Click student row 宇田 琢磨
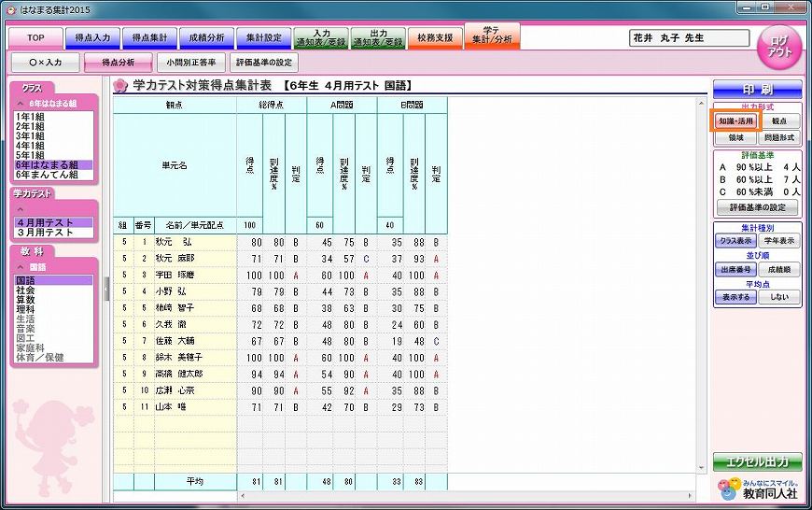The image size is (812, 510). pos(280,276)
